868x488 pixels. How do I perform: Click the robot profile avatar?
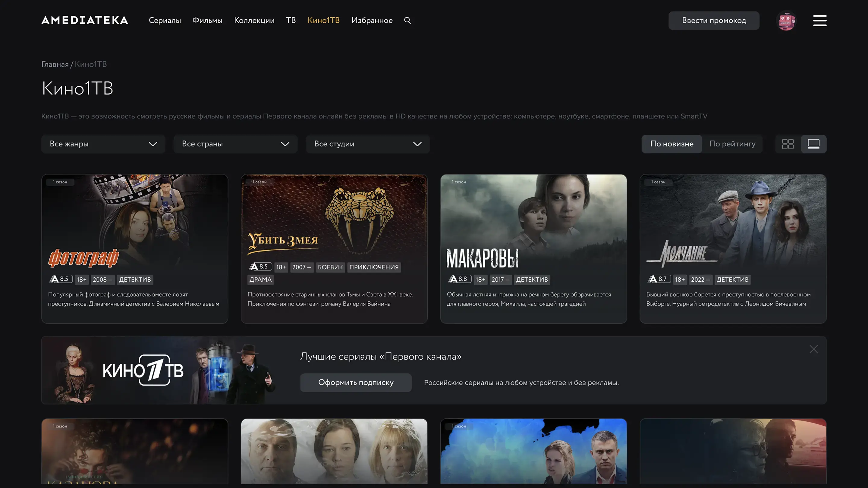(786, 21)
